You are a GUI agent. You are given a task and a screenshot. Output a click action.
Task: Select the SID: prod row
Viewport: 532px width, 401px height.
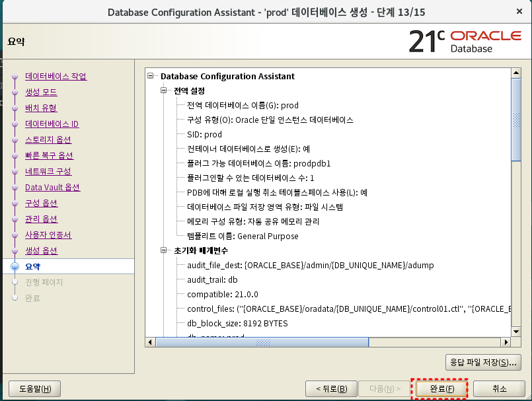pos(204,134)
